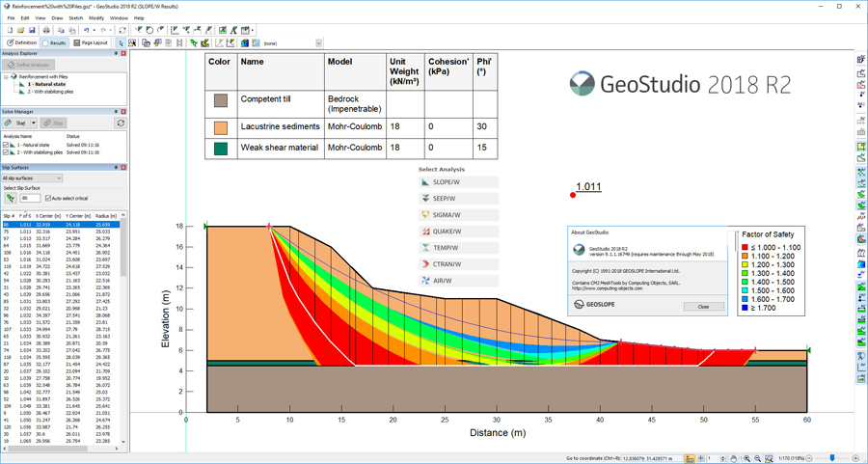Open the Help menu

(x=139, y=18)
